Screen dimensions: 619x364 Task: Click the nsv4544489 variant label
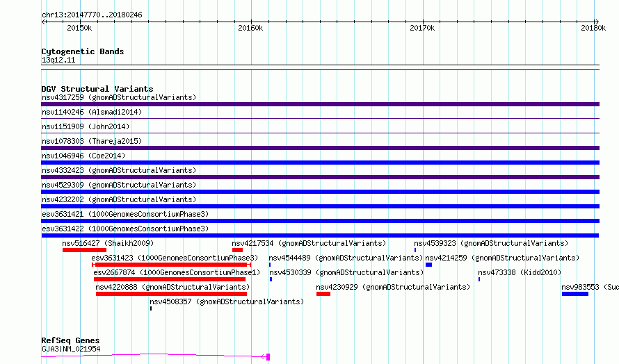pyautogui.click(x=346, y=258)
